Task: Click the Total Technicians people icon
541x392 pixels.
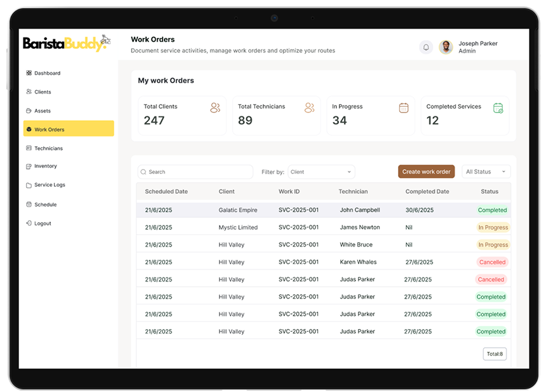Action: pyautogui.click(x=310, y=108)
